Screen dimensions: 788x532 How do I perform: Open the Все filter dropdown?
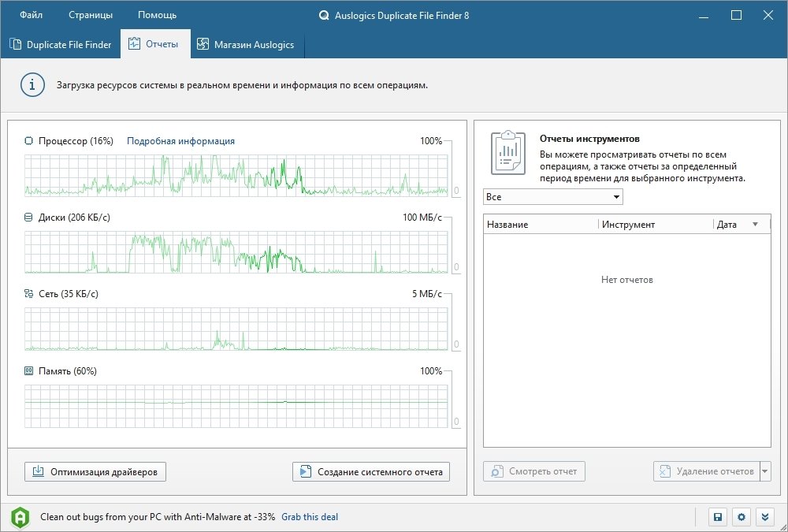click(x=552, y=197)
